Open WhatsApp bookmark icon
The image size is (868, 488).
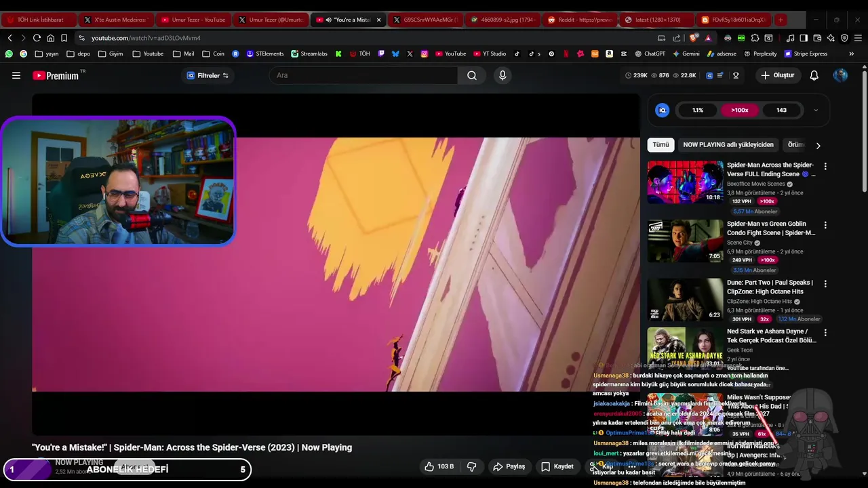9,54
